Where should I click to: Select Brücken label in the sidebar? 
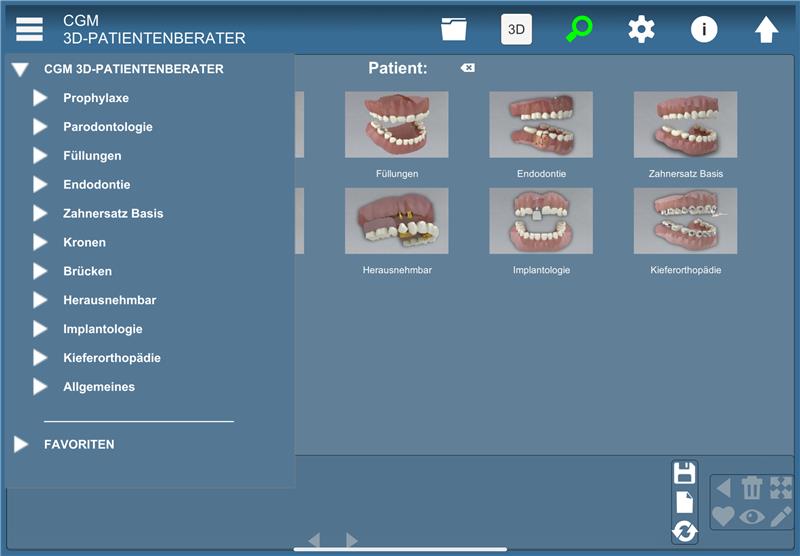point(87,271)
